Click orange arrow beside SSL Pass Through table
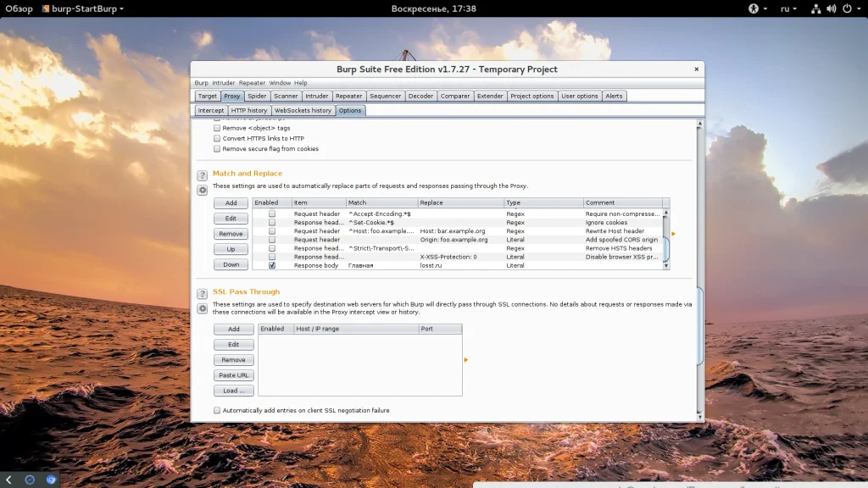 [x=466, y=360]
